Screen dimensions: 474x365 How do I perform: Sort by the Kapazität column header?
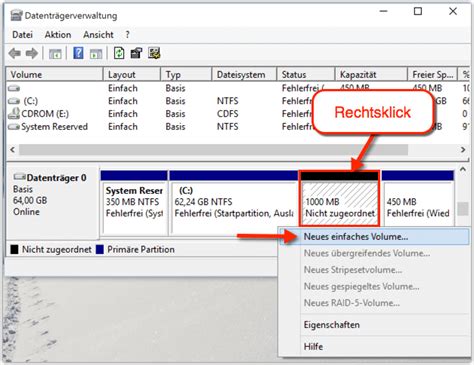371,74
